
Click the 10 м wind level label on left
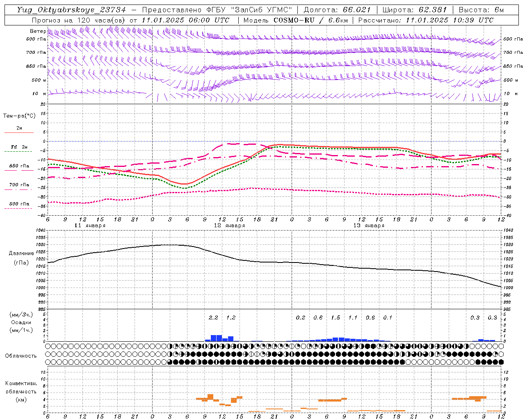[x=39, y=94]
